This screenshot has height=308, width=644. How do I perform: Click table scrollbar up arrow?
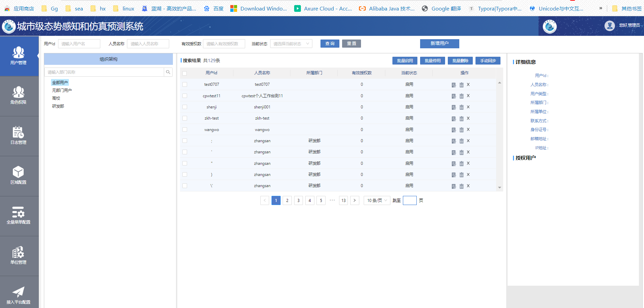click(499, 83)
